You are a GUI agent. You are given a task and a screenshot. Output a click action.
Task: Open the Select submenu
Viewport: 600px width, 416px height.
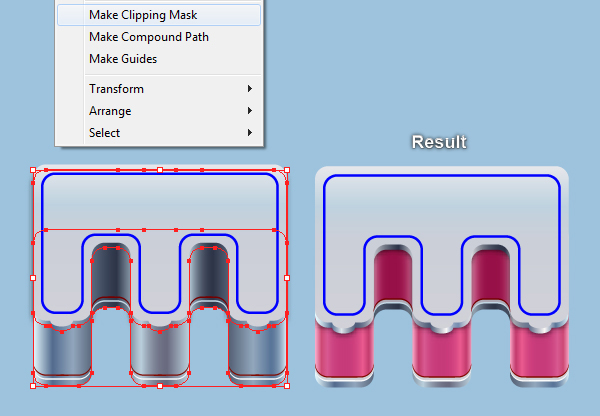tap(159, 133)
